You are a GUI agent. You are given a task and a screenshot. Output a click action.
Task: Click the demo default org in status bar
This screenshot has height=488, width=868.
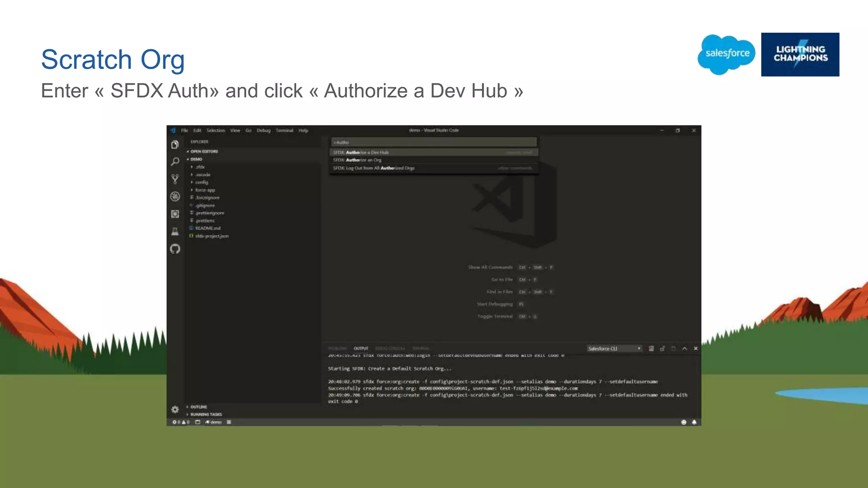[x=214, y=422]
